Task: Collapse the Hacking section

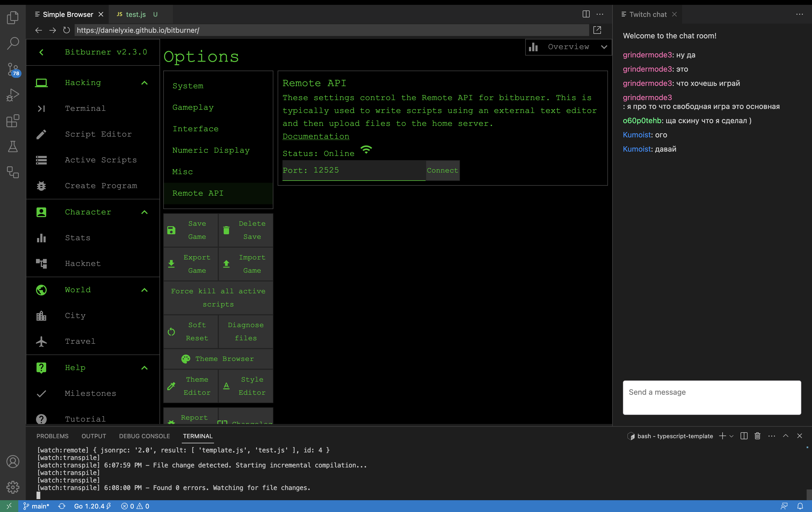Action: (x=144, y=83)
